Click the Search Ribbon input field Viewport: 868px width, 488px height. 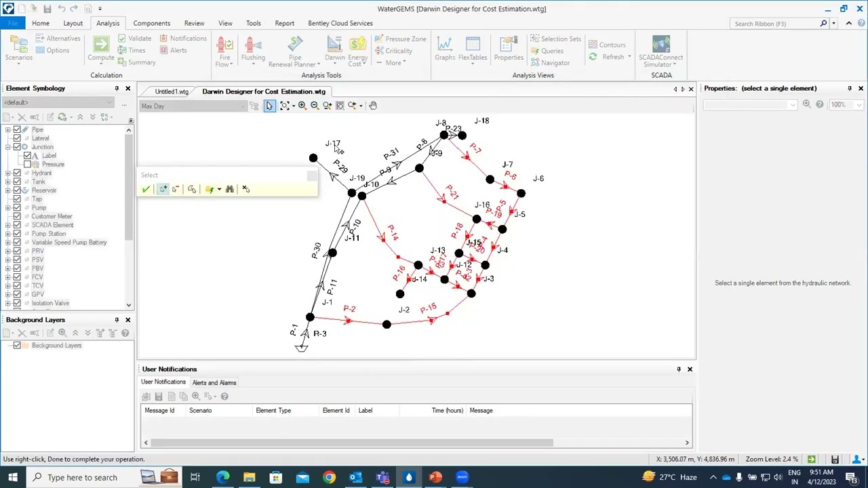[x=776, y=24]
